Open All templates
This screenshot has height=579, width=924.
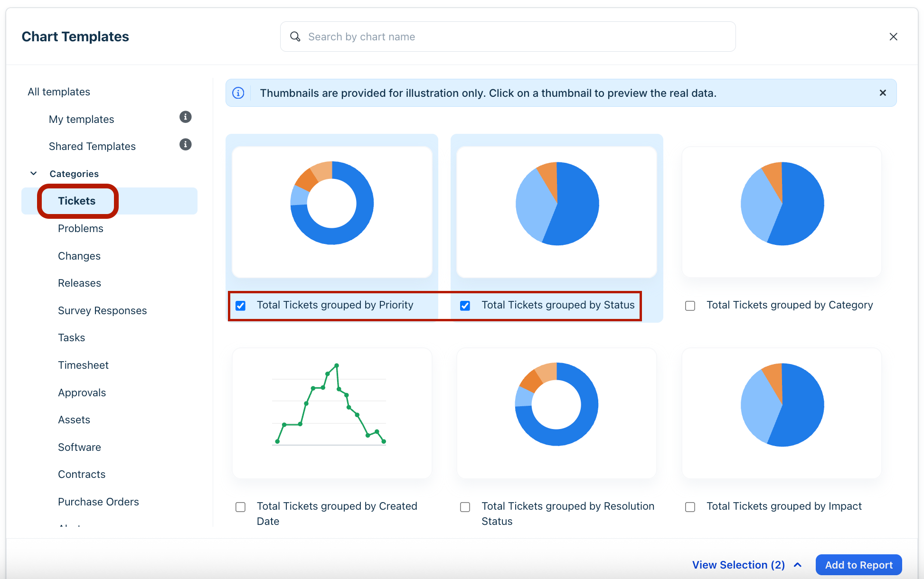coord(59,92)
